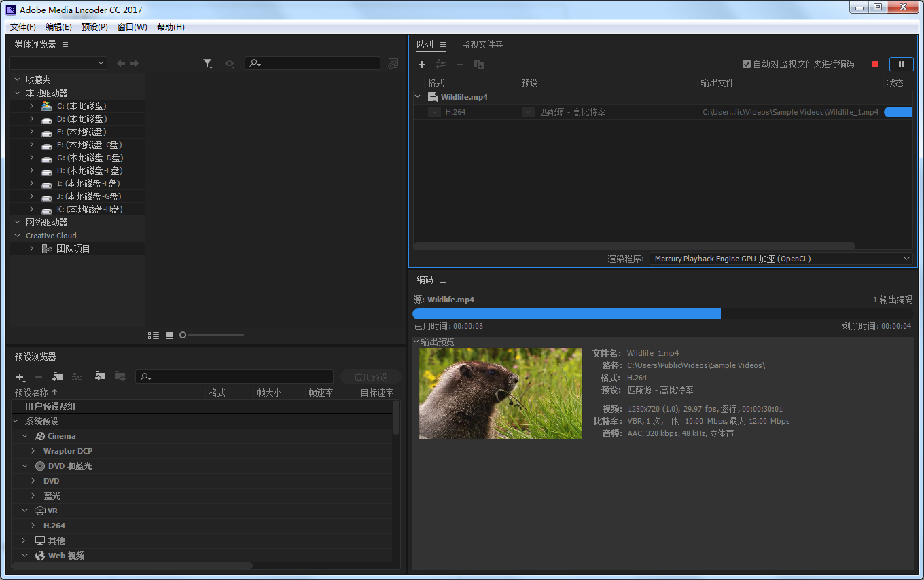Click the add source plus icon in queue

pyautogui.click(x=421, y=65)
